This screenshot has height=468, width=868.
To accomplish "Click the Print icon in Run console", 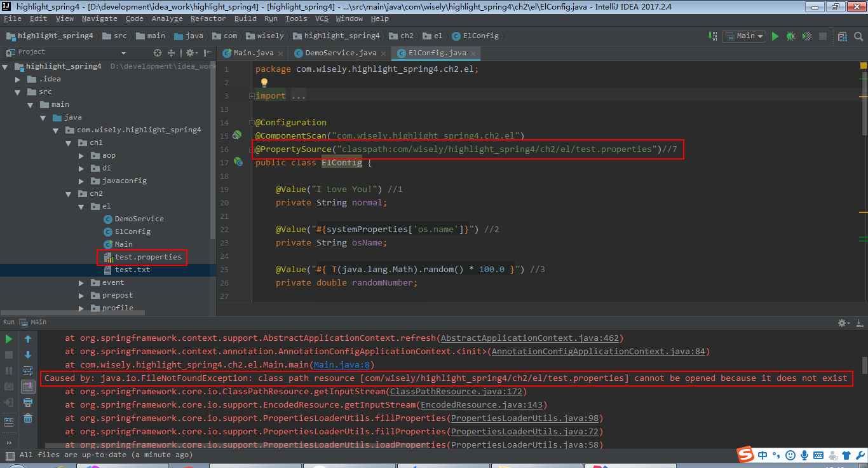I will (28, 402).
